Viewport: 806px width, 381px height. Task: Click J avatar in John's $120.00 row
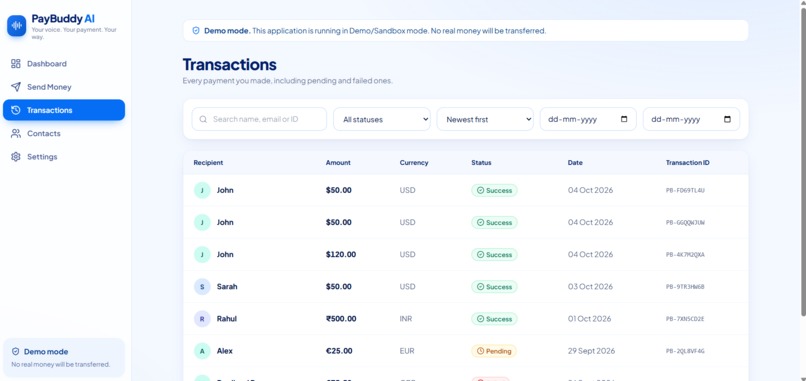pos(202,255)
